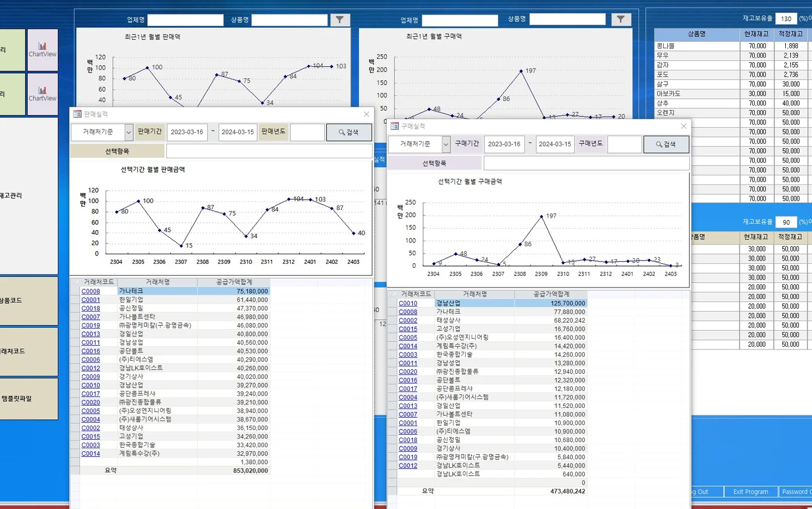Open the upper ChartView icon
This screenshot has width=812, height=509.
43,50
